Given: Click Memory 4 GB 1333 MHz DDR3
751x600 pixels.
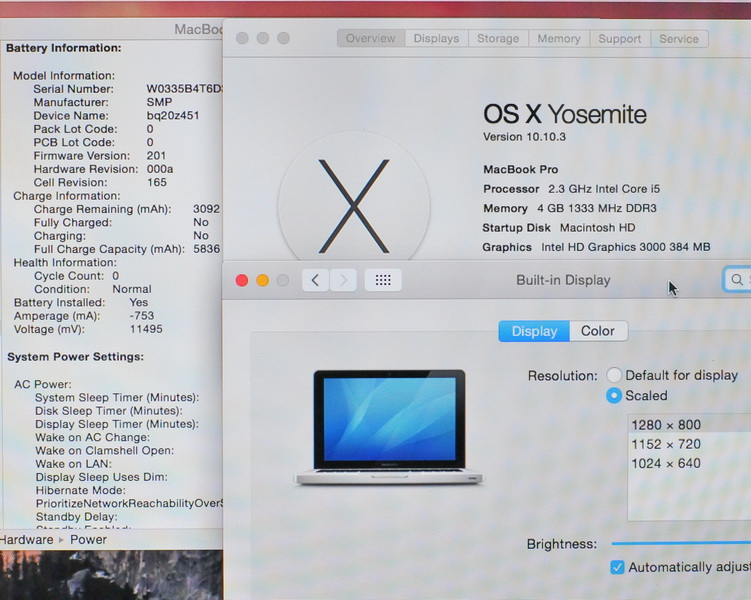Looking at the screenshot, I should click(x=570, y=208).
